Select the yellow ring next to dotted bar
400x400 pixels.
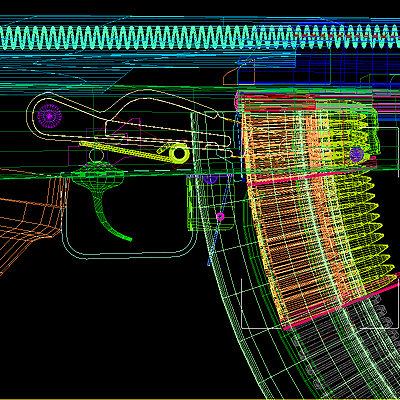(x=179, y=153)
